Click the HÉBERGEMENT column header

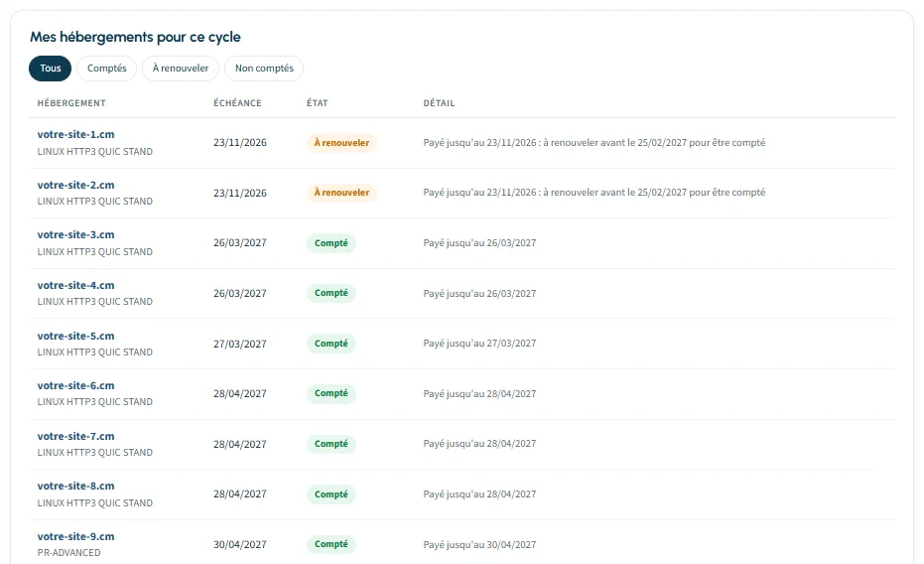pyautogui.click(x=71, y=103)
